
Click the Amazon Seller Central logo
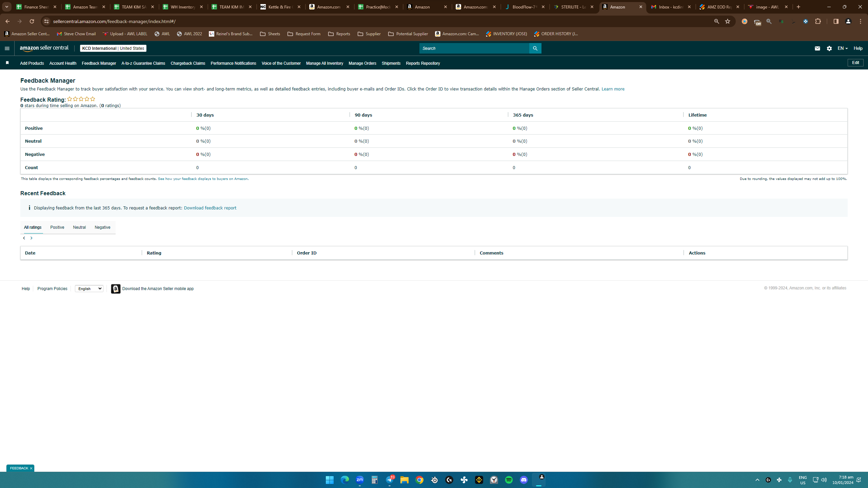pos(44,48)
